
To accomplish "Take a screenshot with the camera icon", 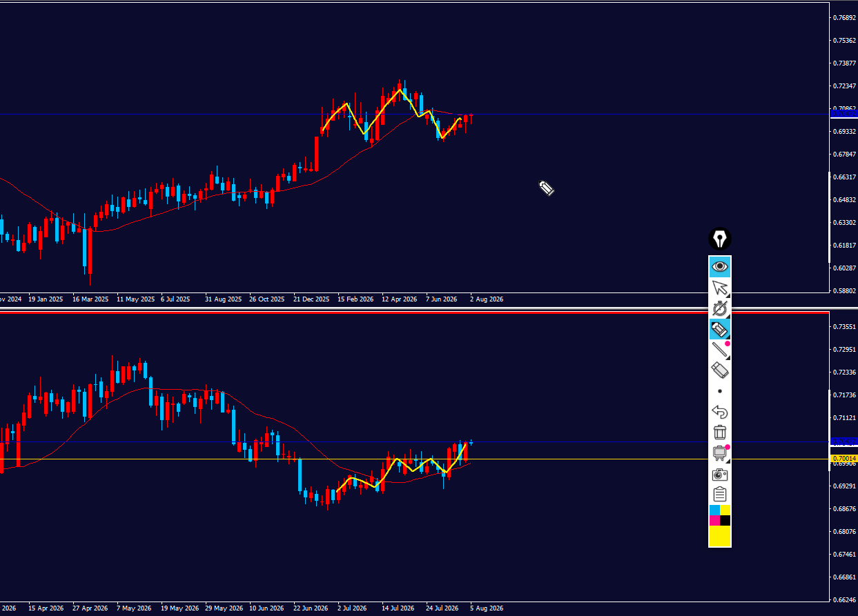I will [720, 474].
